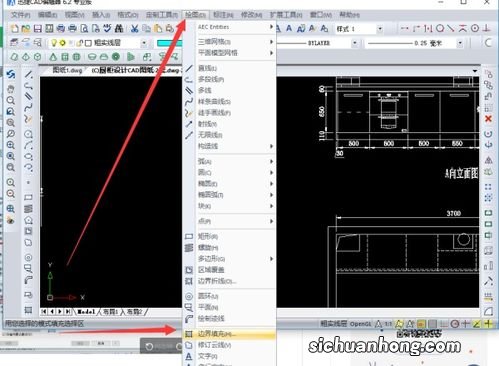Click the binoculars Find icon
This screenshot has height=366, width=499.
pyautogui.click(x=119, y=29)
